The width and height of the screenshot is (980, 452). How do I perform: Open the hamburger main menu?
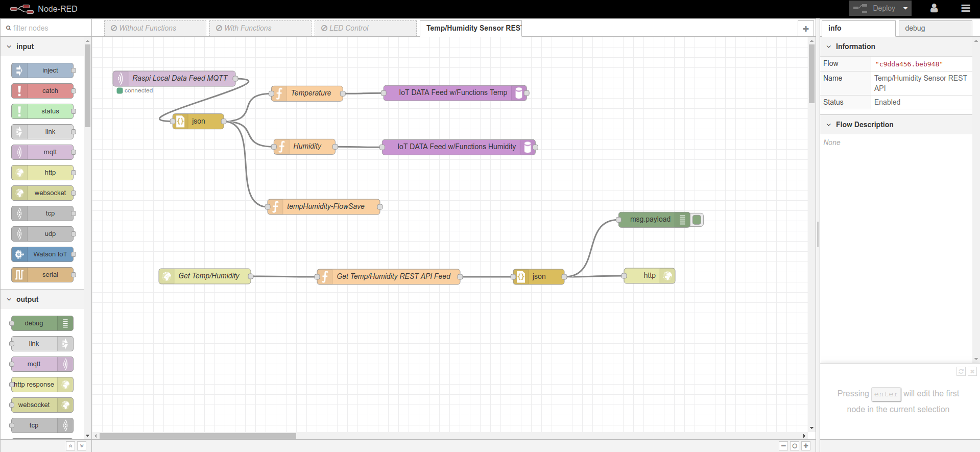(965, 8)
